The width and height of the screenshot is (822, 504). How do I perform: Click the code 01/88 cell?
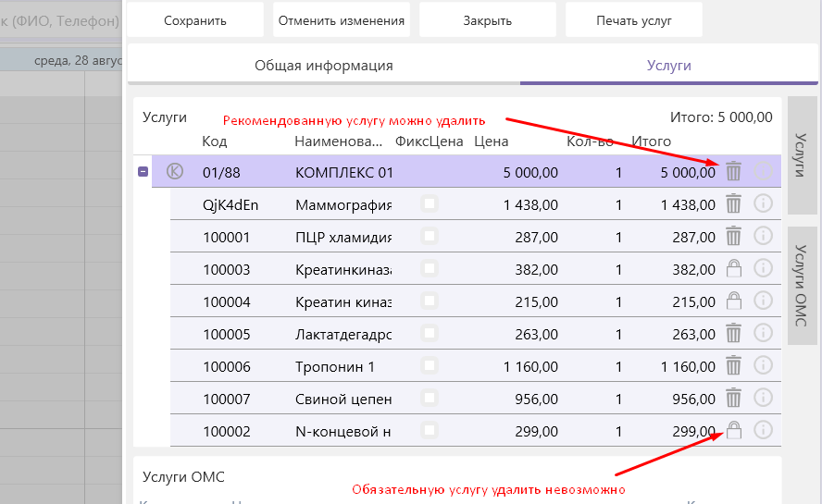[x=221, y=172]
